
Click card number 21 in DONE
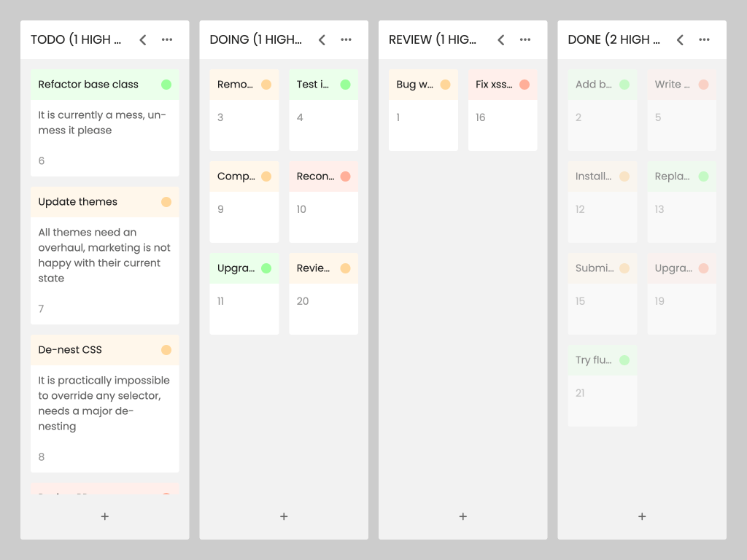pos(580,393)
